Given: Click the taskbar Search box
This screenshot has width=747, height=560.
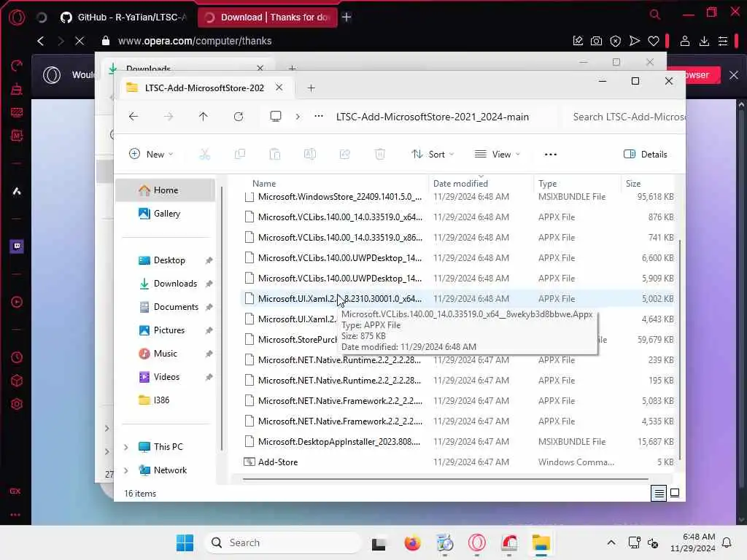Looking at the screenshot, I should point(284,542).
